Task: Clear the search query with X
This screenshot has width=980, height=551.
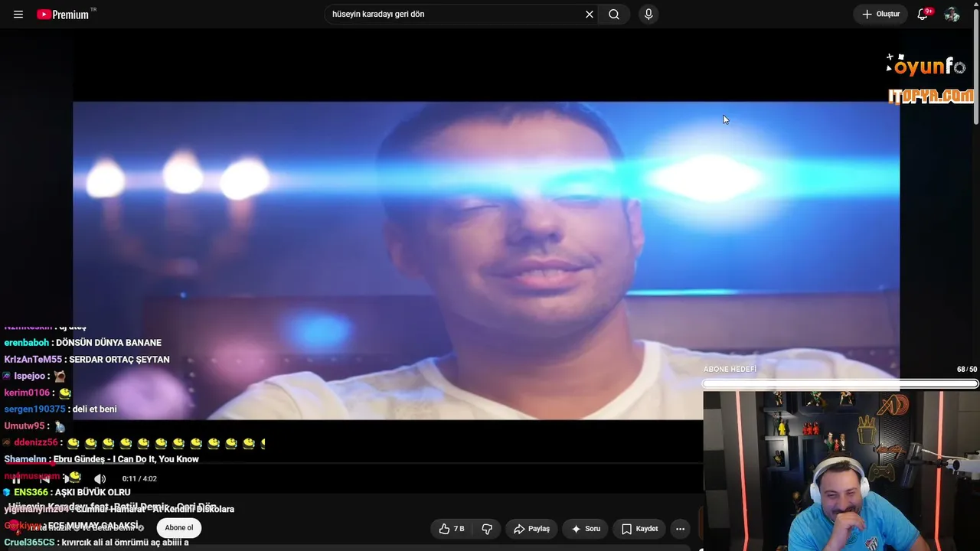Action: pyautogui.click(x=590, y=15)
